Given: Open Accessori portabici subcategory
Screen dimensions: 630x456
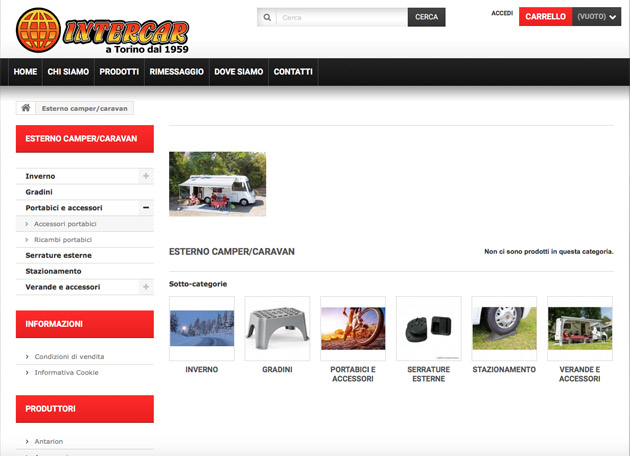Looking at the screenshot, I should pyautogui.click(x=65, y=224).
